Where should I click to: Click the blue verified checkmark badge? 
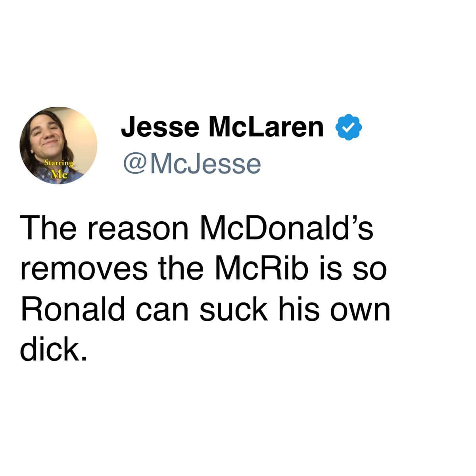[349, 127]
